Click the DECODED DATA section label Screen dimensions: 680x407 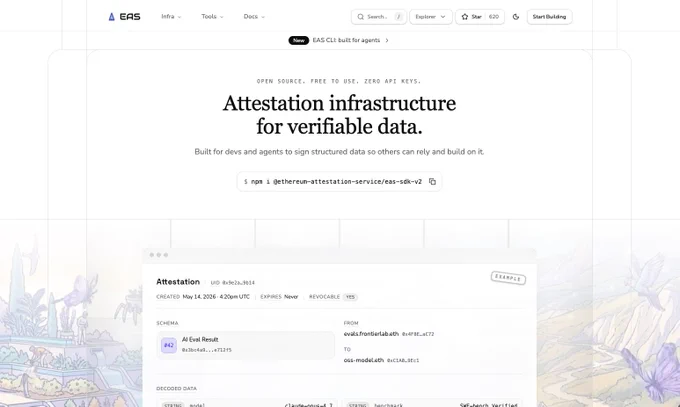click(177, 388)
